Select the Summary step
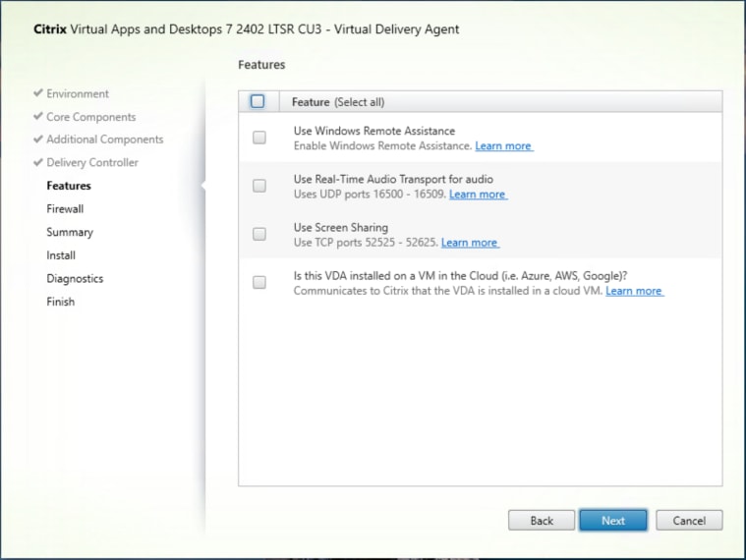Screen dimensions: 746x560 [x=70, y=233]
